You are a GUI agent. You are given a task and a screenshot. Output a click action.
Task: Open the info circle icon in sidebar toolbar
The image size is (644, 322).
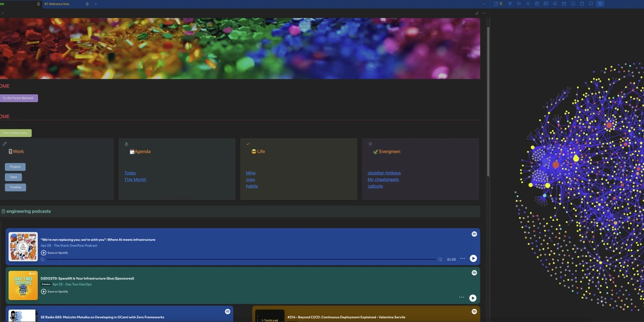[x=573, y=4]
